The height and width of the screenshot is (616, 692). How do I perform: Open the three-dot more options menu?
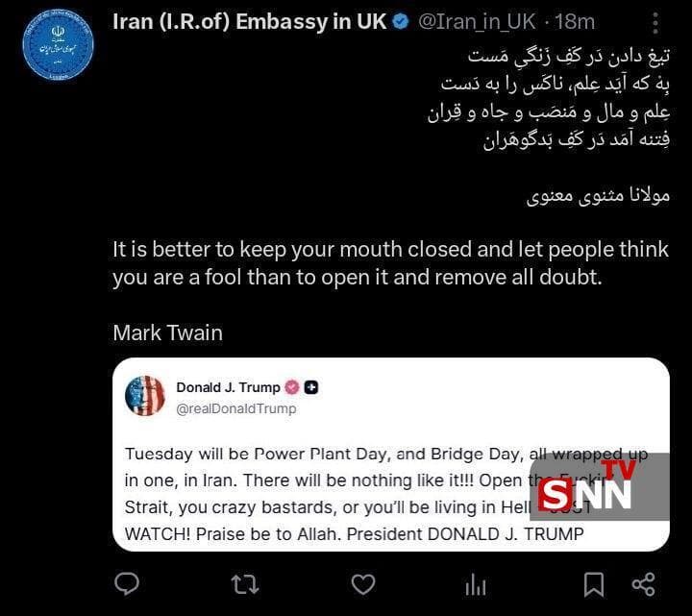pyautogui.click(x=655, y=23)
